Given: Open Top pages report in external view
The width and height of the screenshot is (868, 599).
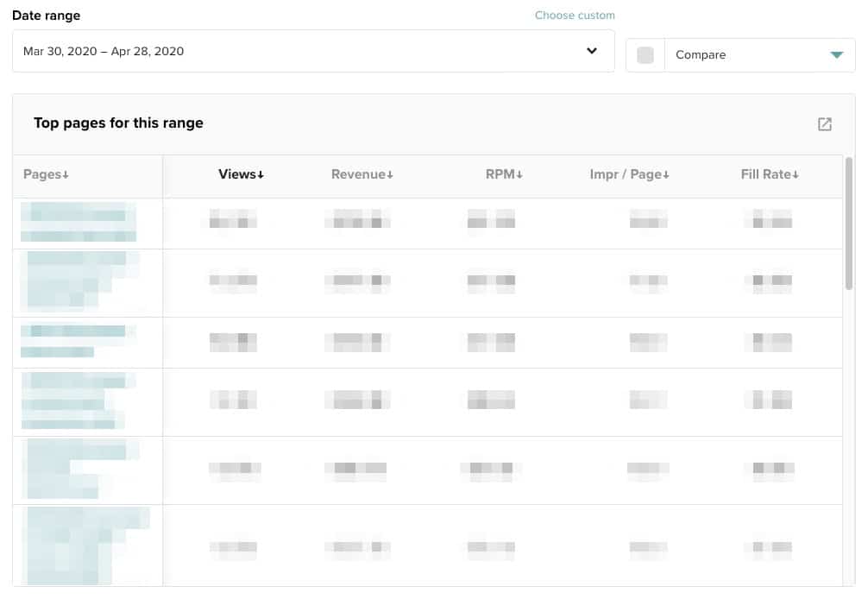Looking at the screenshot, I should tap(824, 123).
